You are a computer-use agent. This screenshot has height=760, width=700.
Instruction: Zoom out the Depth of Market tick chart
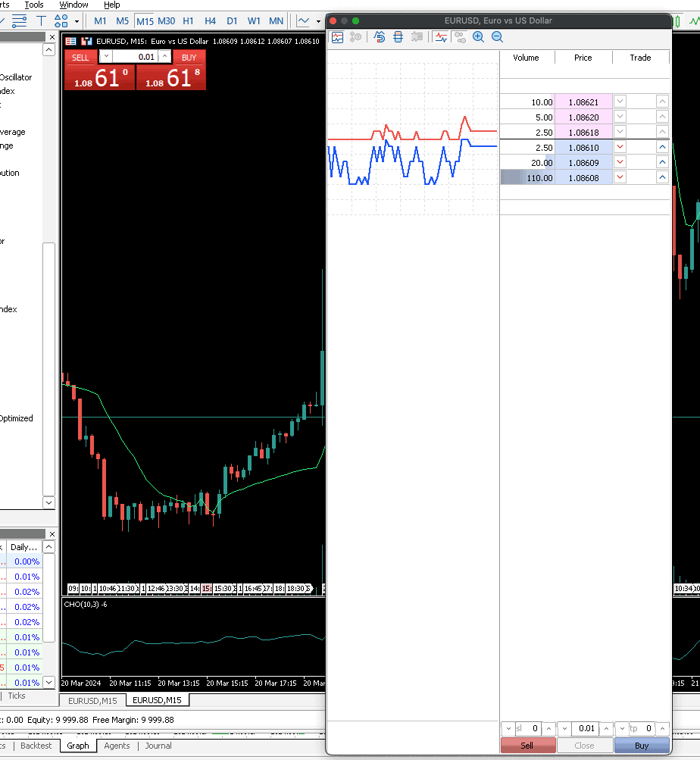coord(497,37)
